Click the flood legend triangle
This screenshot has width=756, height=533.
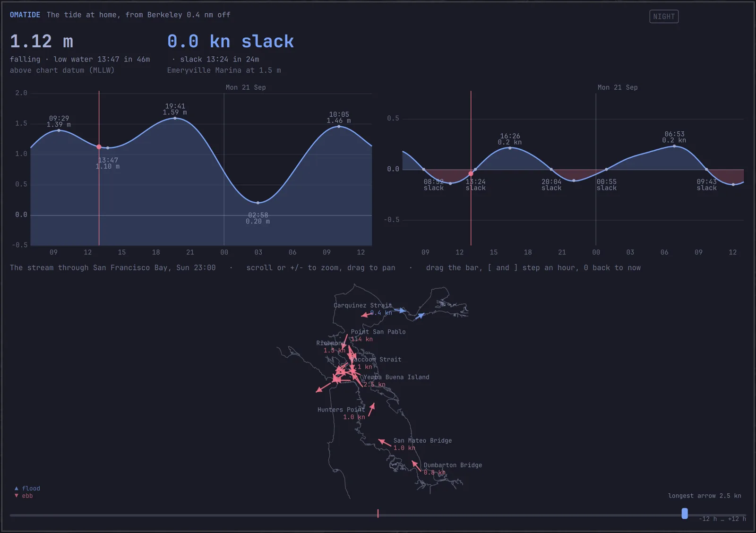pos(17,488)
